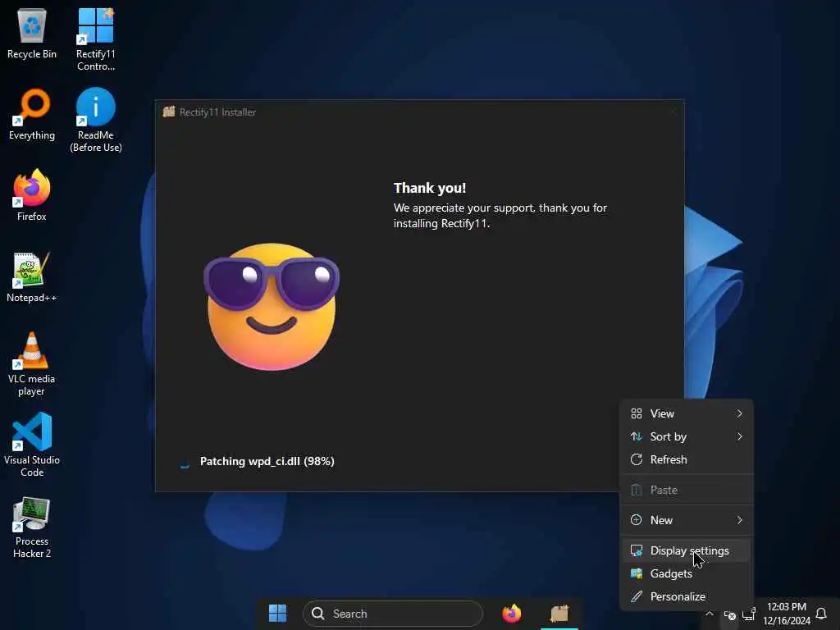Choose the greyed Paste context entry
Viewport: 840px width, 630px height.
(x=687, y=491)
